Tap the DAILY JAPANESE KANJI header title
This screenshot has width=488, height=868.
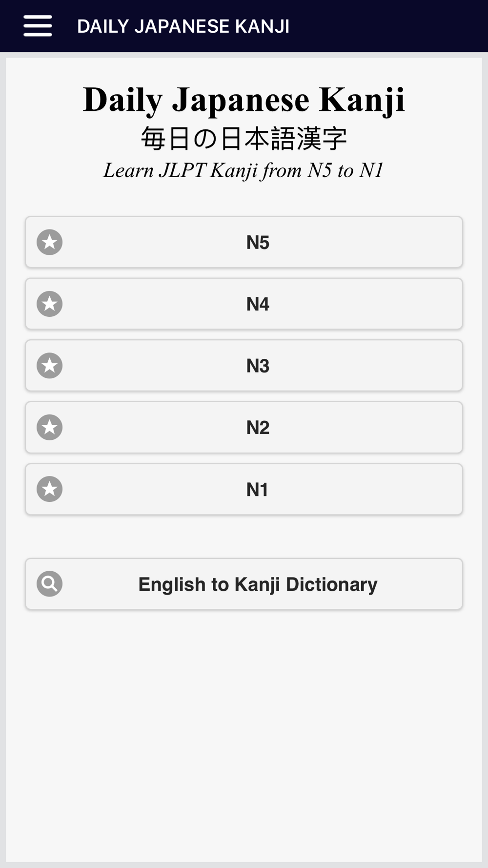tap(183, 26)
